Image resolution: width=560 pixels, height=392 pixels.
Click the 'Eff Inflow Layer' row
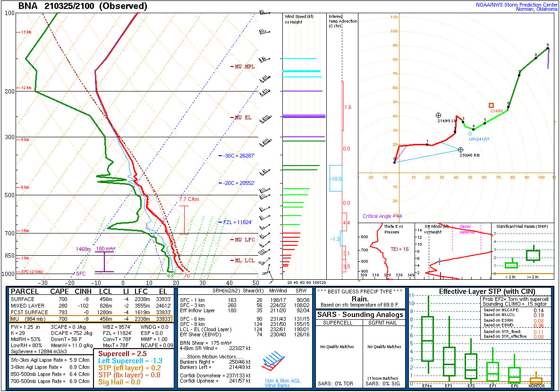[245, 310]
